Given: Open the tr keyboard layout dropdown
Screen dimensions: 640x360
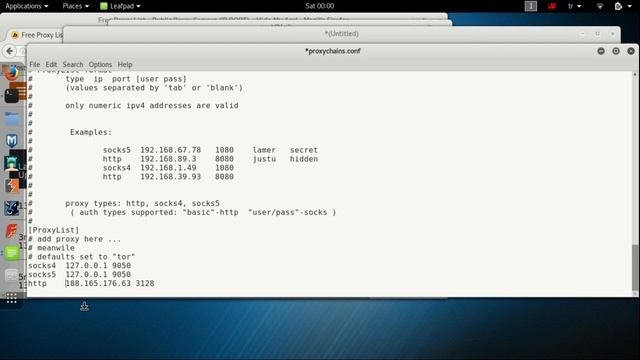Looking at the screenshot, I should [574, 6].
